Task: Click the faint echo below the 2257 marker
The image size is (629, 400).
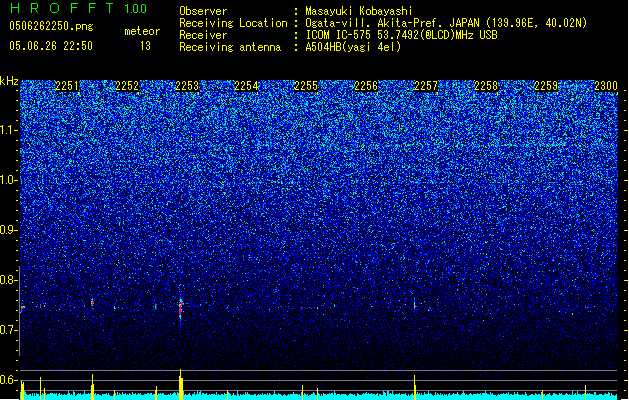Action: point(415,306)
